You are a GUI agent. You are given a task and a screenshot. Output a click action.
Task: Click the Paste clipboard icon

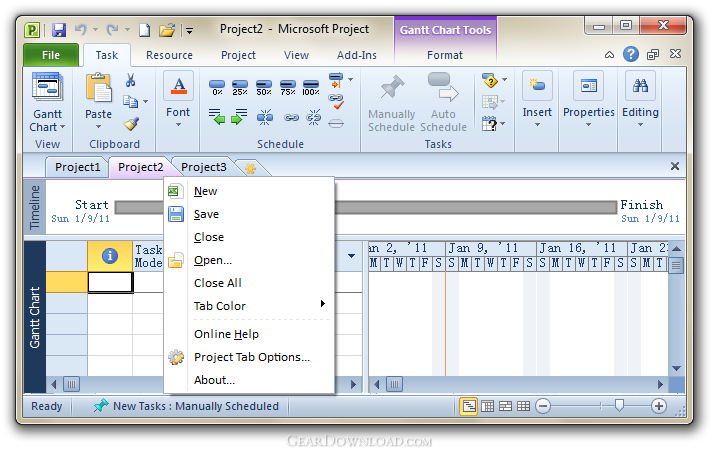click(99, 87)
